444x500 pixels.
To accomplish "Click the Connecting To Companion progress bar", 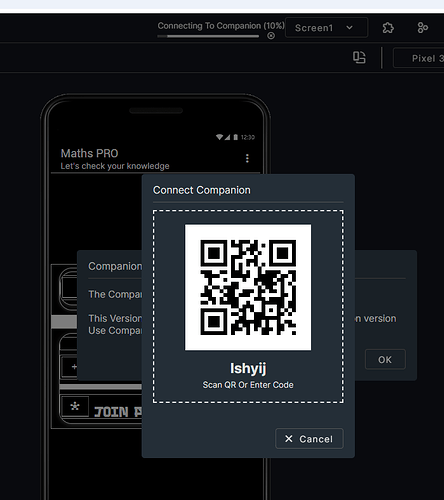I will 213,36.
